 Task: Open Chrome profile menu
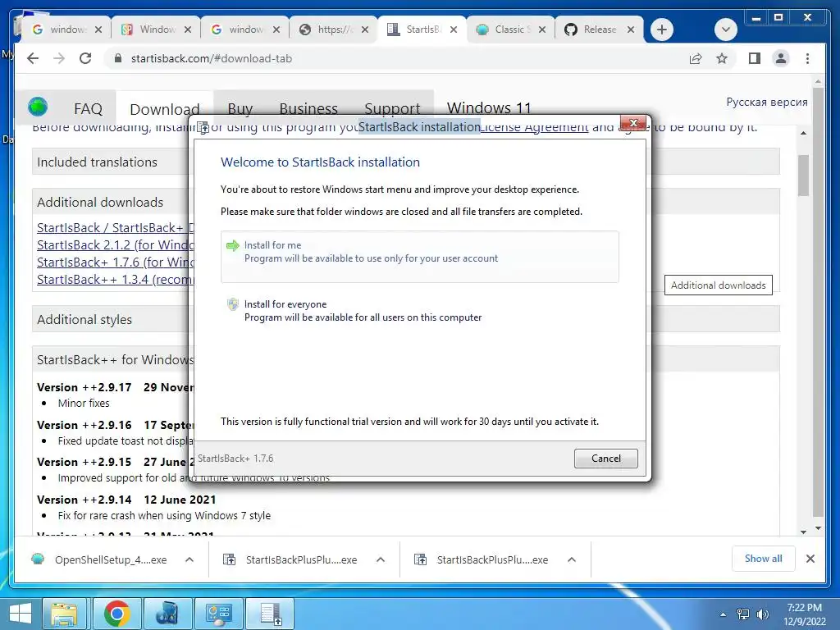[781, 58]
